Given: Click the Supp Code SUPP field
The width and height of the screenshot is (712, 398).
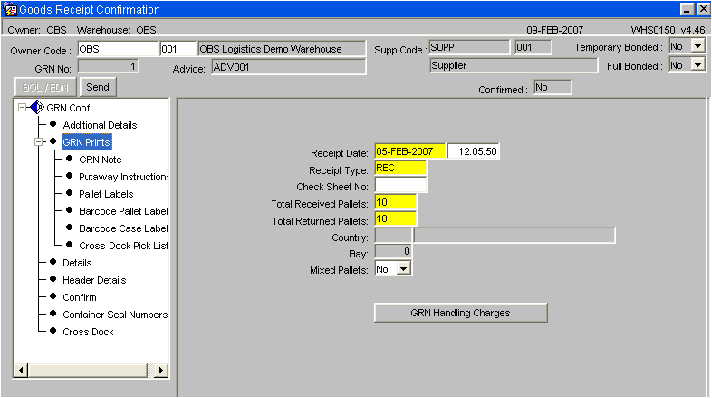Looking at the screenshot, I should click(x=469, y=47).
